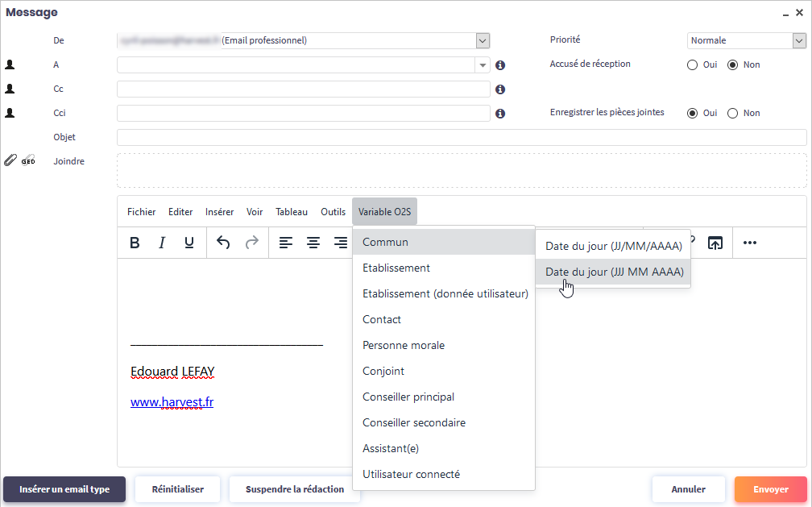812x507 pixels.
Task: Click Insérer un email type
Action: pos(64,489)
